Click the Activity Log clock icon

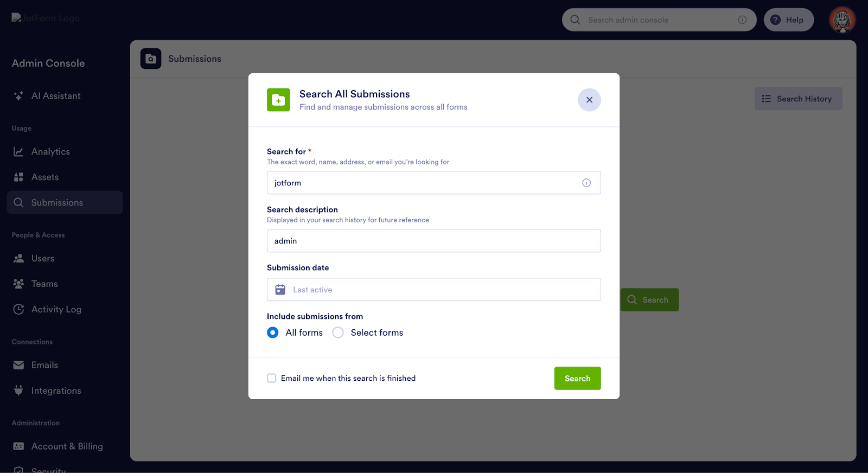(18, 309)
